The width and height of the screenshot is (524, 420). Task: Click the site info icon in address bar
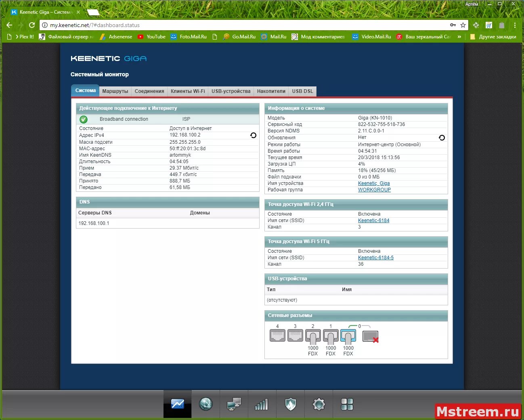point(45,25)
